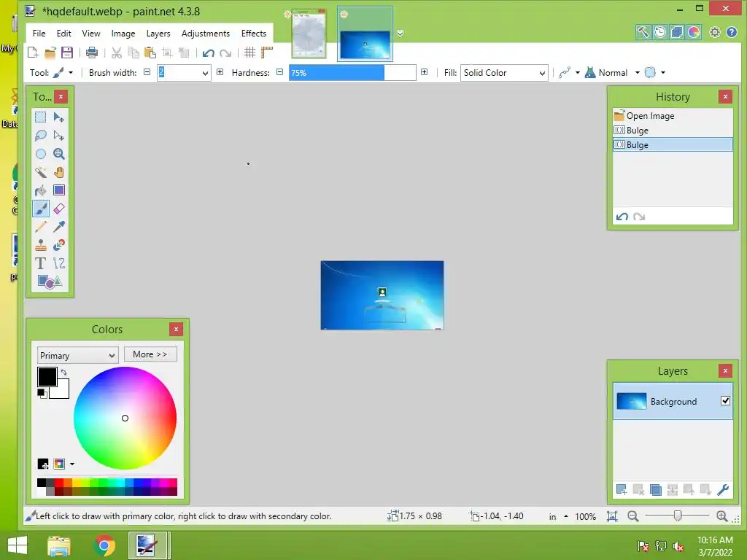Open the Adjustments menu
The image size is (747, 560).
point(205,34)
